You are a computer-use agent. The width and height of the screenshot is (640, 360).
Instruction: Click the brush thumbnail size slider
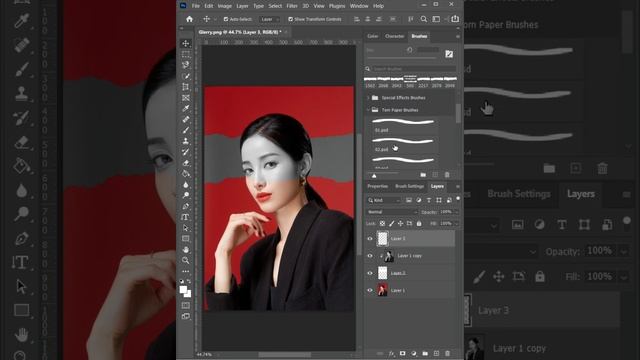(x=374, y=175)
